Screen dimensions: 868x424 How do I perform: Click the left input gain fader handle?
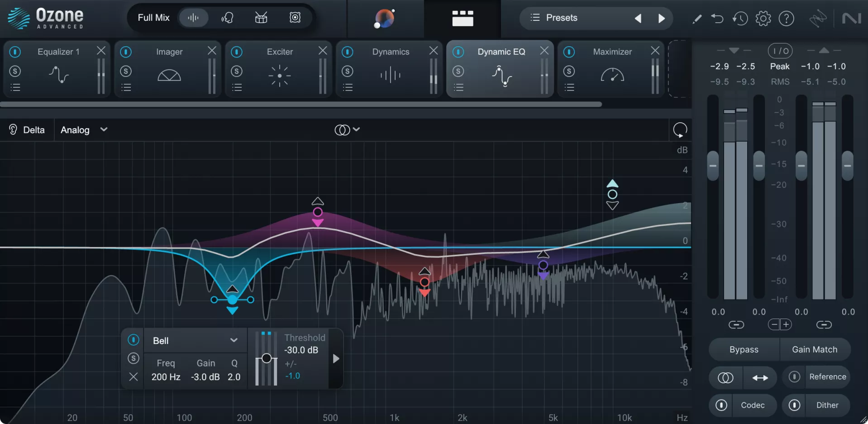pyautogui.click(x=713, y=166)
